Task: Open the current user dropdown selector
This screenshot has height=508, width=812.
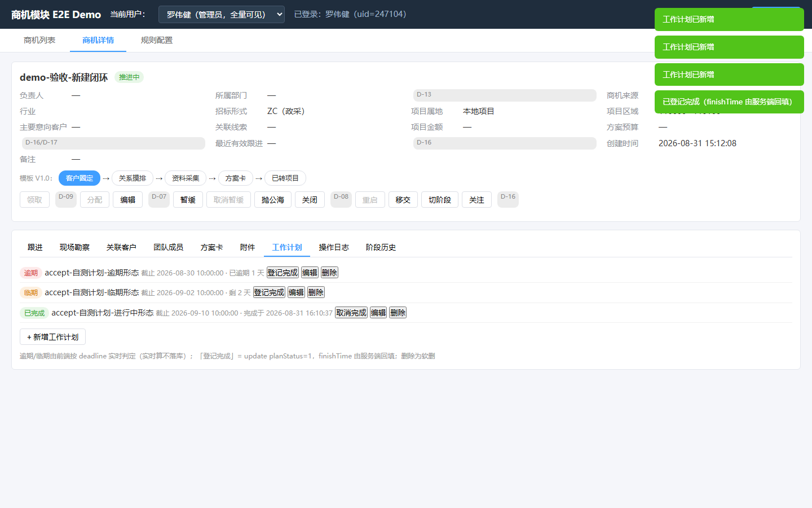Action: point(221,15)
